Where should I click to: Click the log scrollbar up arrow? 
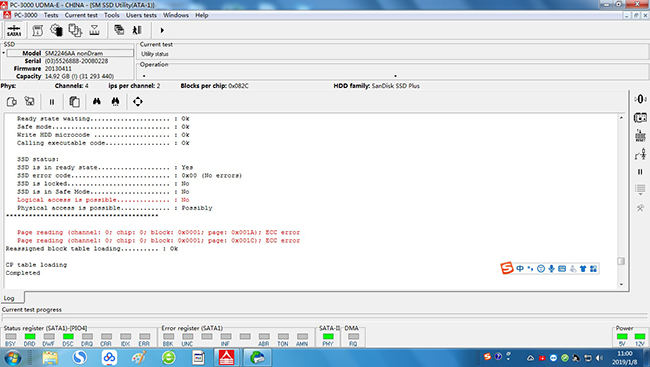(x=621, y=118)
